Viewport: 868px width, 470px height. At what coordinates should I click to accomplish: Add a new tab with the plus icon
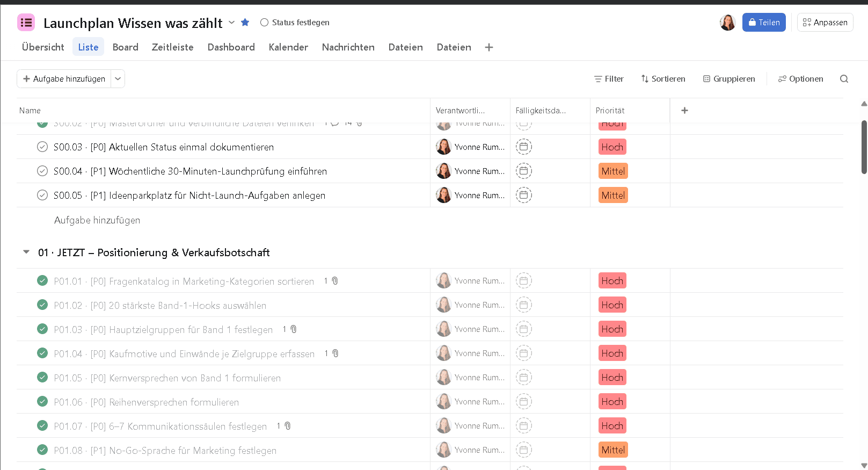(489, 47)
